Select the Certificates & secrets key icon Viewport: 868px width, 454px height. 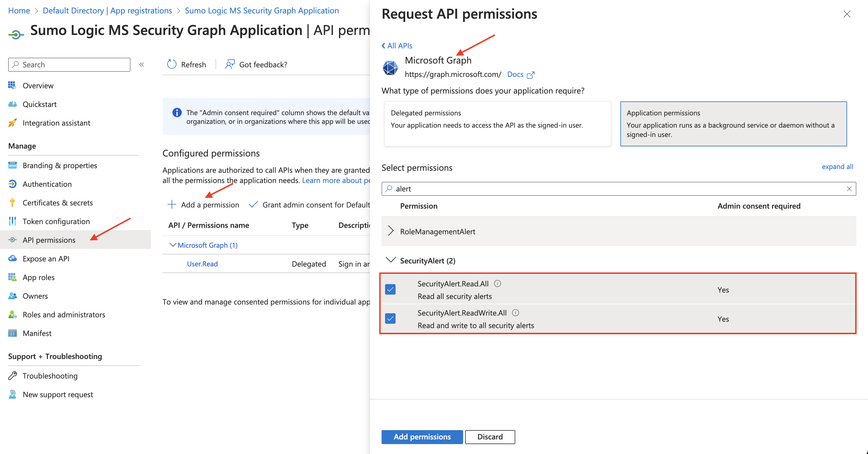pyautogui.click(x=12, y=203)
